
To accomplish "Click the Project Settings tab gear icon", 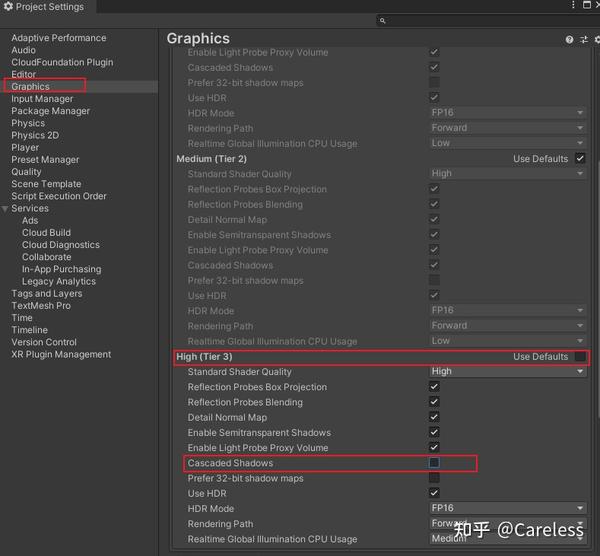I will coord(8,7).
